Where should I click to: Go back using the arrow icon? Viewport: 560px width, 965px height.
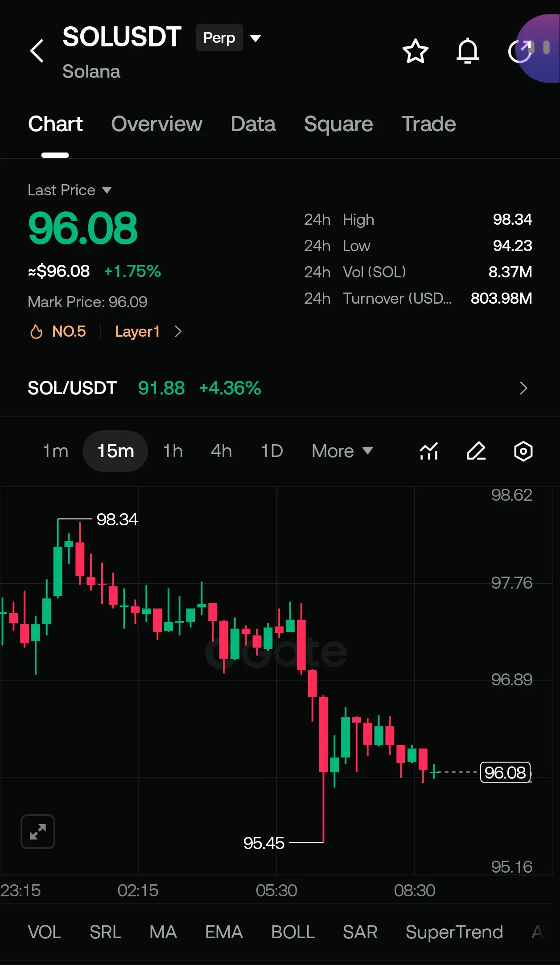pos(37,50)
